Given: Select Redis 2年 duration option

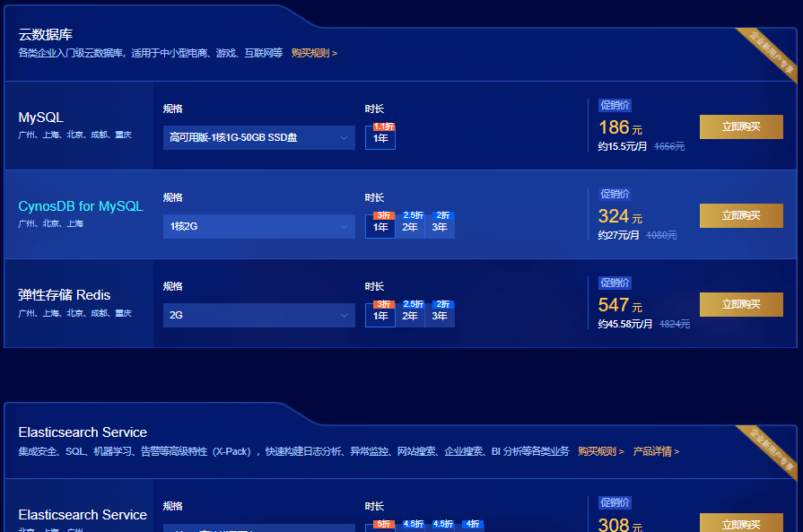Looking at the screenshot, I should [x=410, y=316].
